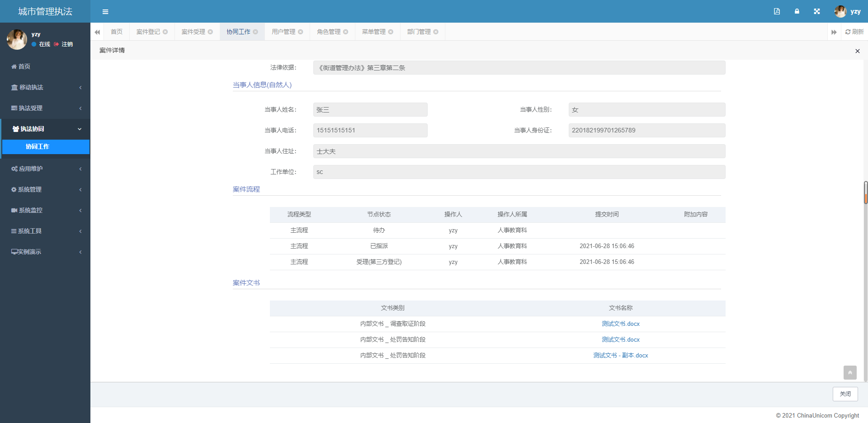The image size is (868, 423).
Task: Close the 角色管理 tab via its x icon
Action: pos(346,32)
